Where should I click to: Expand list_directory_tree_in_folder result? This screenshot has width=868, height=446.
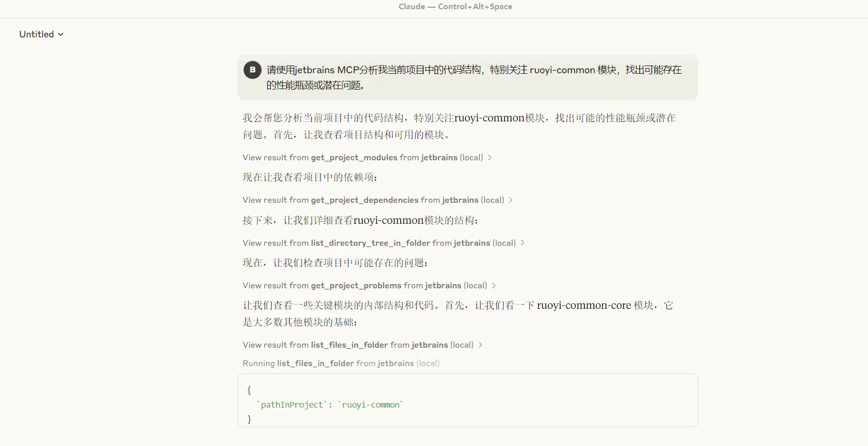383,243
